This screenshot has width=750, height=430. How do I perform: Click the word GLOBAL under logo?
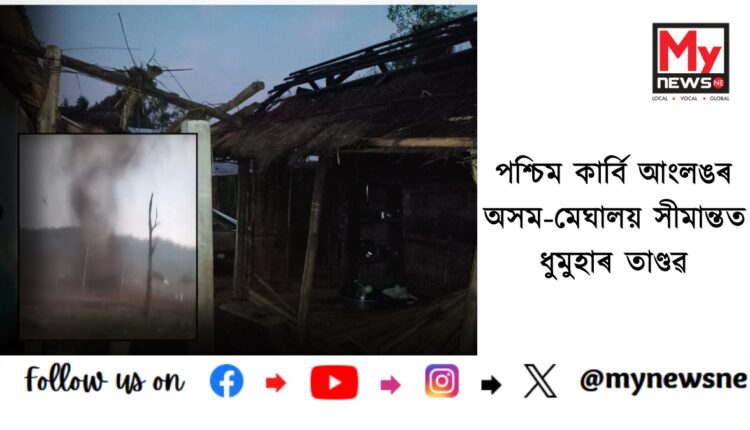click(719, 98)
